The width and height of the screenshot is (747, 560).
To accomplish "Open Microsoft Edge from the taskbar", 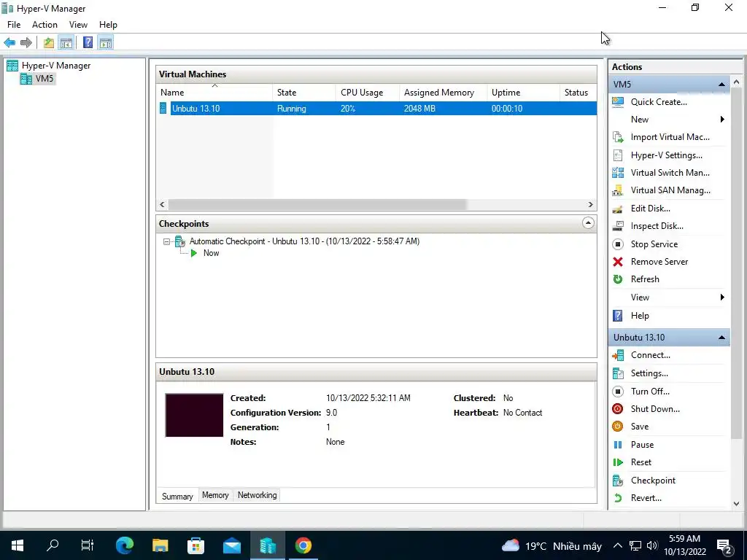I will click(125, 545).
